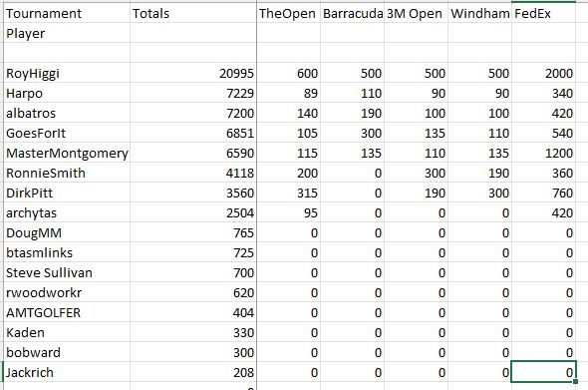Viewport: 588px width, 390px height.
Task: Select the RoyHiggi player name cell
Action: tap(67, 73)
